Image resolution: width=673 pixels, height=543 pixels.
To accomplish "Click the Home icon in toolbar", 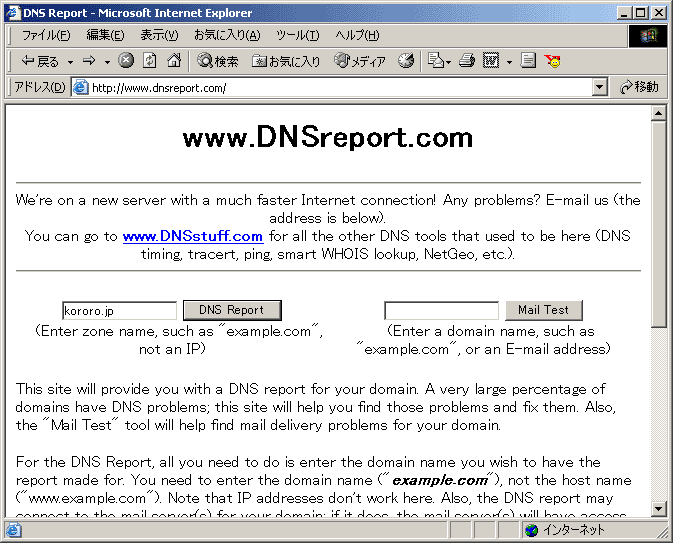I will [174, 61].
